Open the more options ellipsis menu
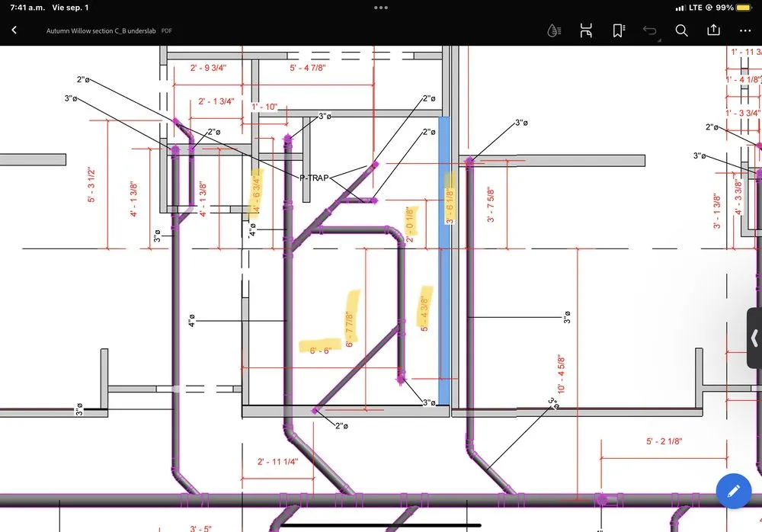Viewport: 762px width, 532px height. pos(746,30)
